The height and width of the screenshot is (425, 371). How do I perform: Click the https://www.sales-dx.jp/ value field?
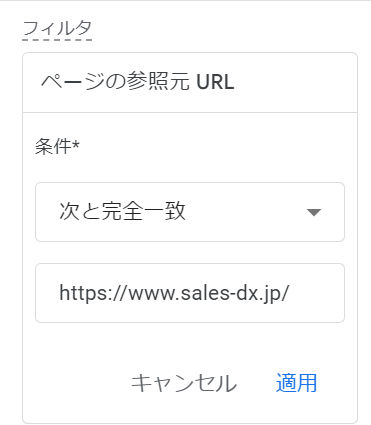[190, 293]
